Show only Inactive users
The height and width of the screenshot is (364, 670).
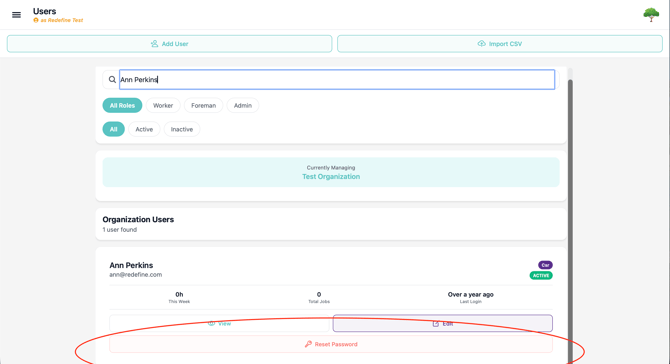(182, 129)
